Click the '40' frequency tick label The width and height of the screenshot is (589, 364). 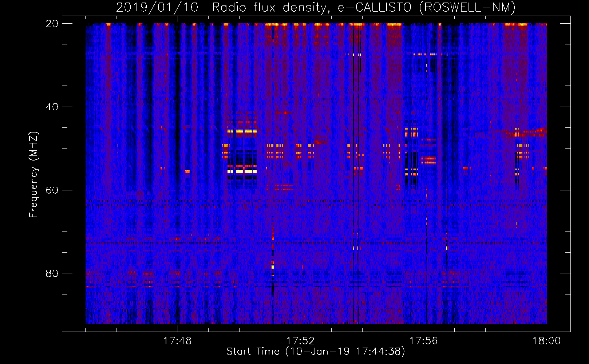coord(52,107)
